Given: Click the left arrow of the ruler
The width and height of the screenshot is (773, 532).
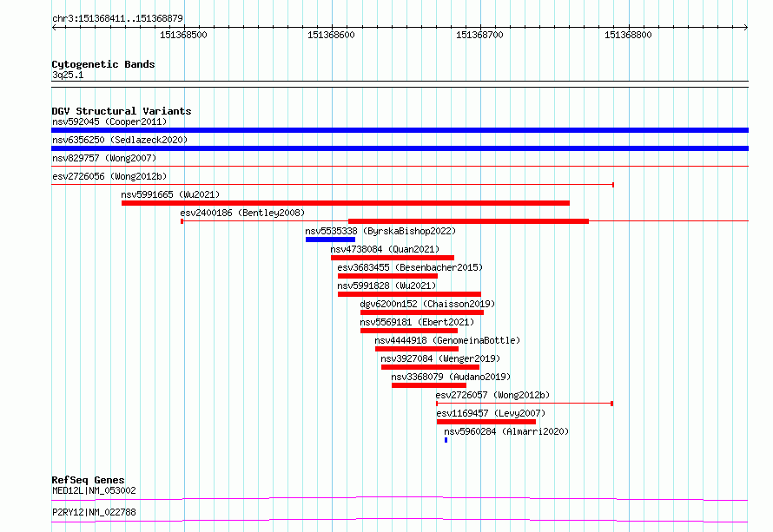Looking at the screenshot, I should point(54,28).
